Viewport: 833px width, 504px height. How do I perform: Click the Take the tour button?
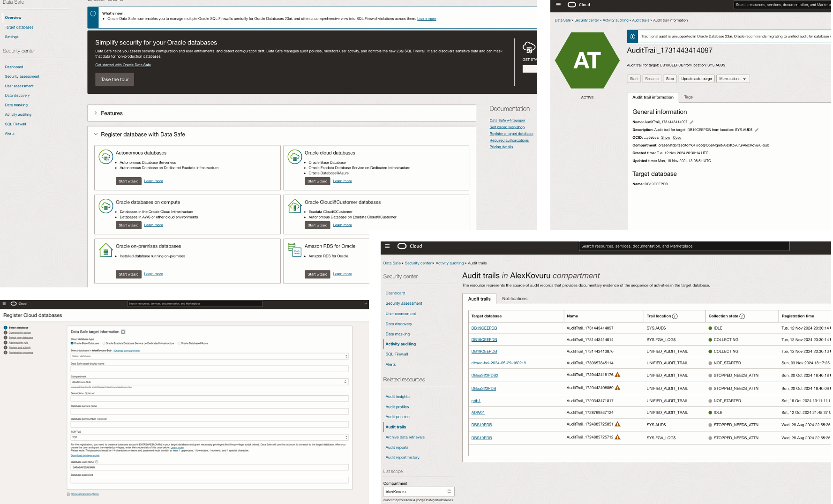click(114, 79)
